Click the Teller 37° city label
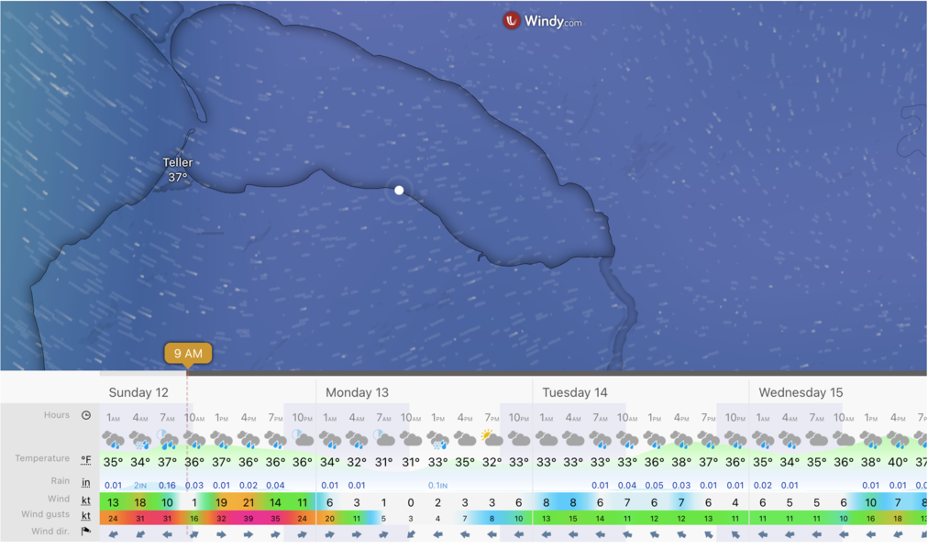This screenshot has width=939, height=560. pos(178,170)
